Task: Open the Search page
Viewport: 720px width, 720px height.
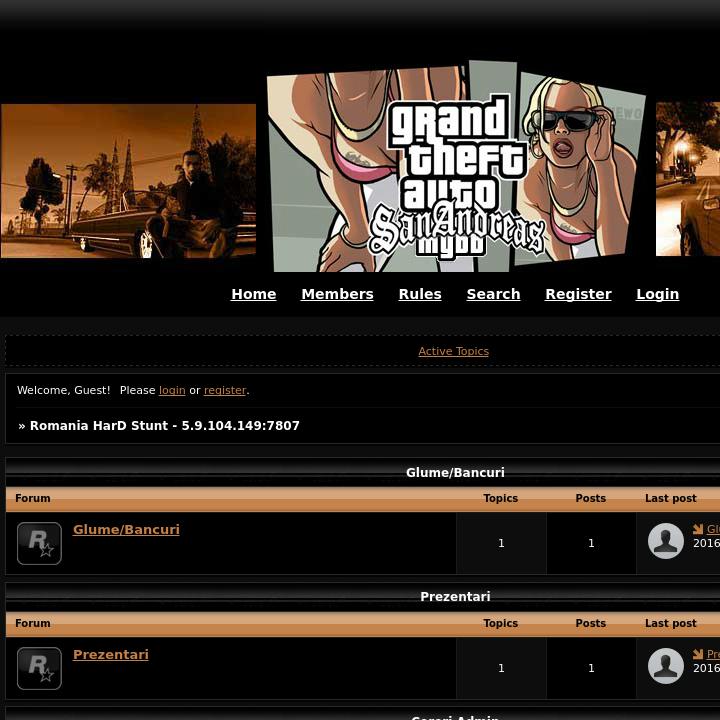Action: (x=493, y=294)
